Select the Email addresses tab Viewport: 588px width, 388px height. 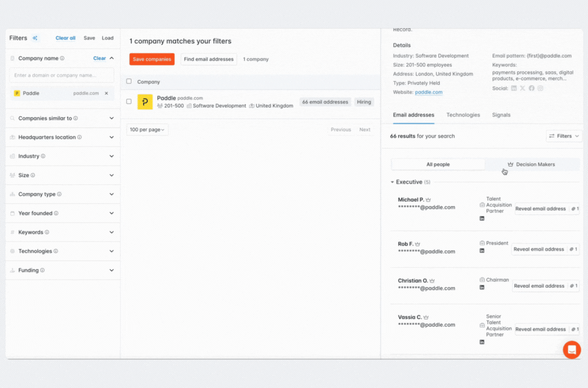[x=414, y=115]
